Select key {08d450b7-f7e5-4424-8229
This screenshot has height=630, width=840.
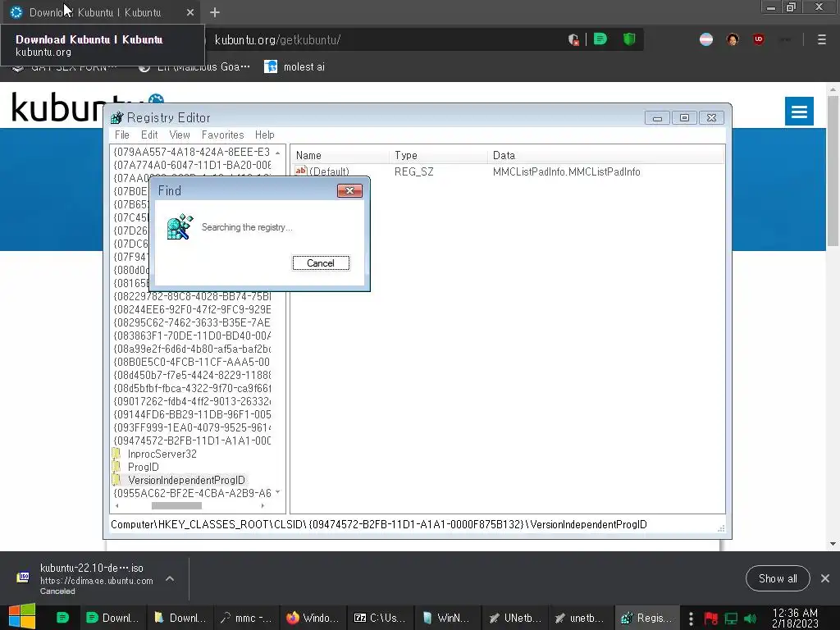pos(192,375)
